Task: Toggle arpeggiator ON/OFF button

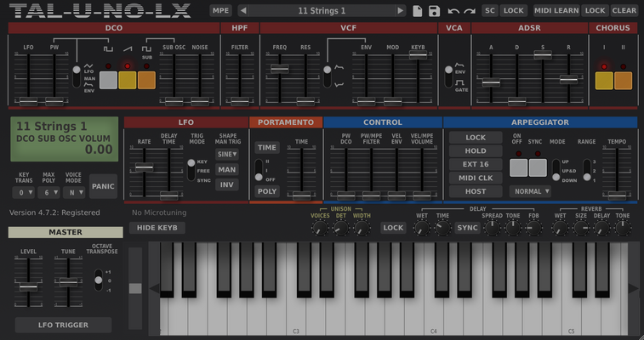Action: [x=519, y=167]
